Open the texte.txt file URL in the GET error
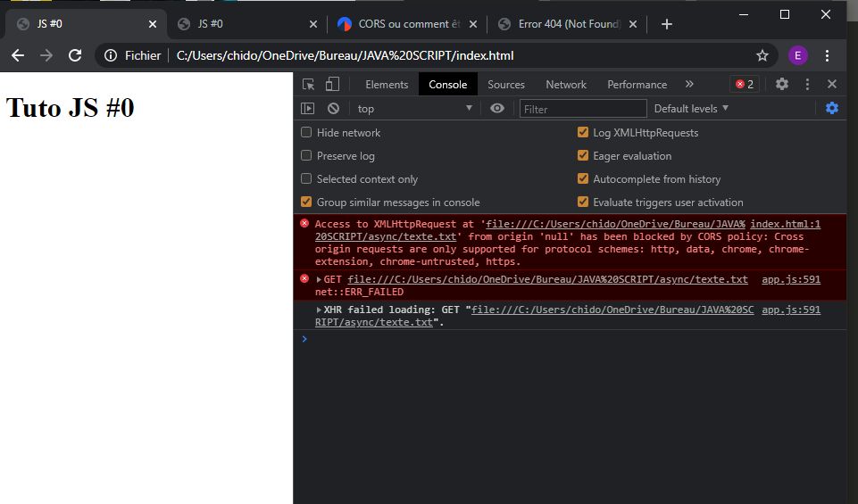The width and height of the screenshot is (858, 504). click(x=547, y=279)
